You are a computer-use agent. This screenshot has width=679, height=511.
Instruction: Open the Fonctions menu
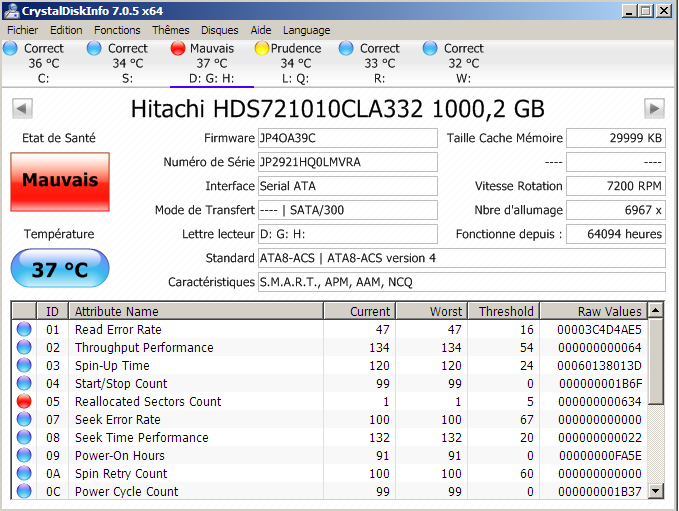(x=117, y=30)
